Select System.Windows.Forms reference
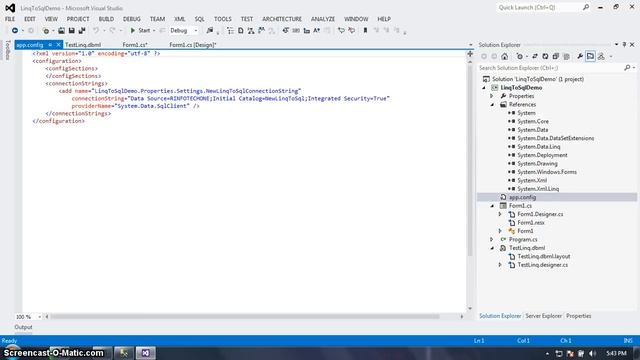The width and height of the screenshot is (640, 360). point(547,172)
